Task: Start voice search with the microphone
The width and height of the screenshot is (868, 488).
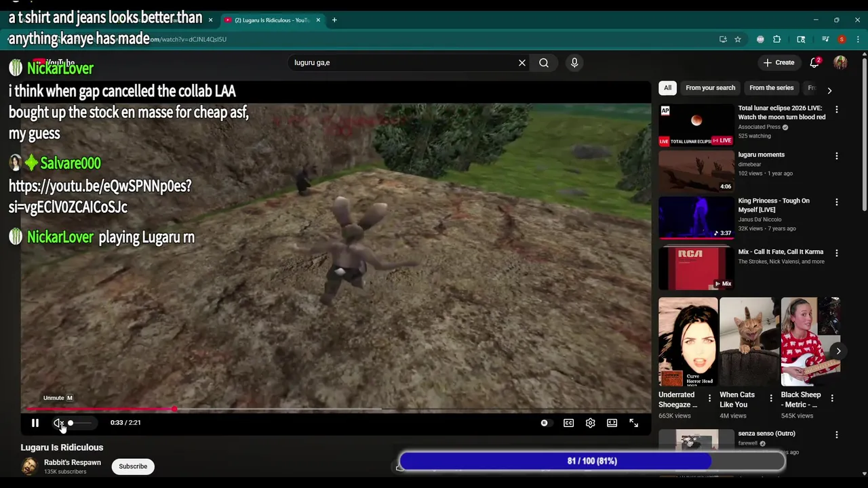Action: point(574,62)
